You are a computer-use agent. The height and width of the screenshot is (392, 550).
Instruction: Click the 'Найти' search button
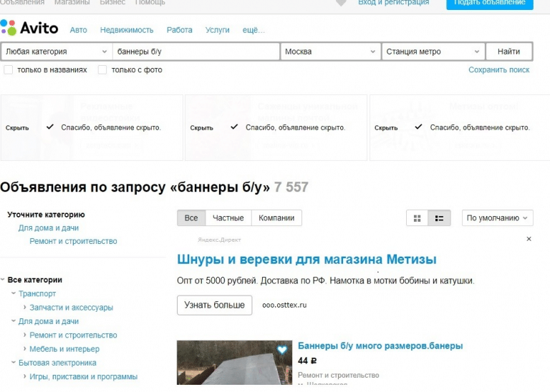pyautogui.click(x=509, y=52)
